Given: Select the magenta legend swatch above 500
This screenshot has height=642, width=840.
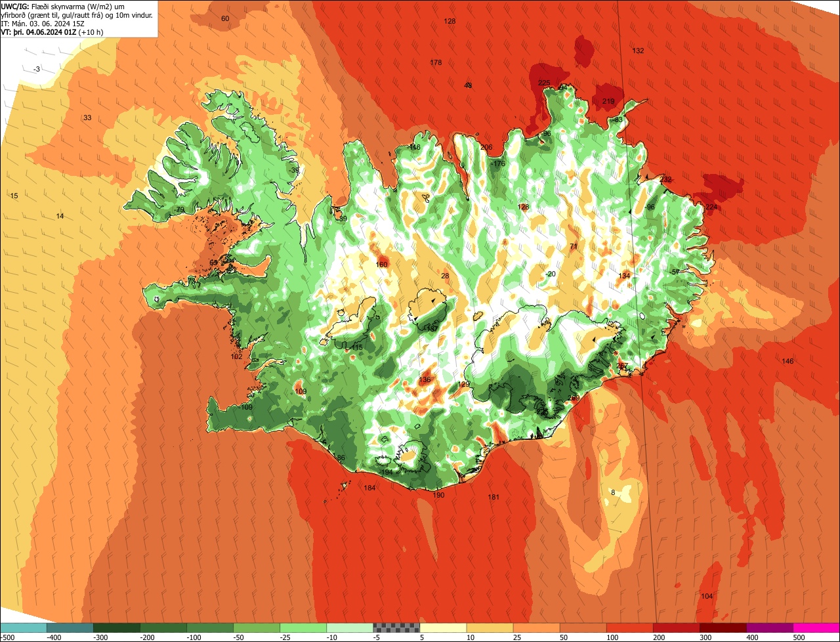Looking at the screenshot, I should point(816,628).
